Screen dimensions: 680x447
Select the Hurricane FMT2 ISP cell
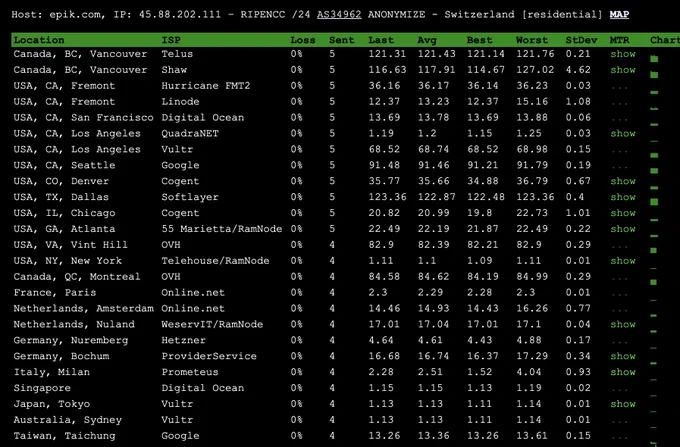click(206, 86)
